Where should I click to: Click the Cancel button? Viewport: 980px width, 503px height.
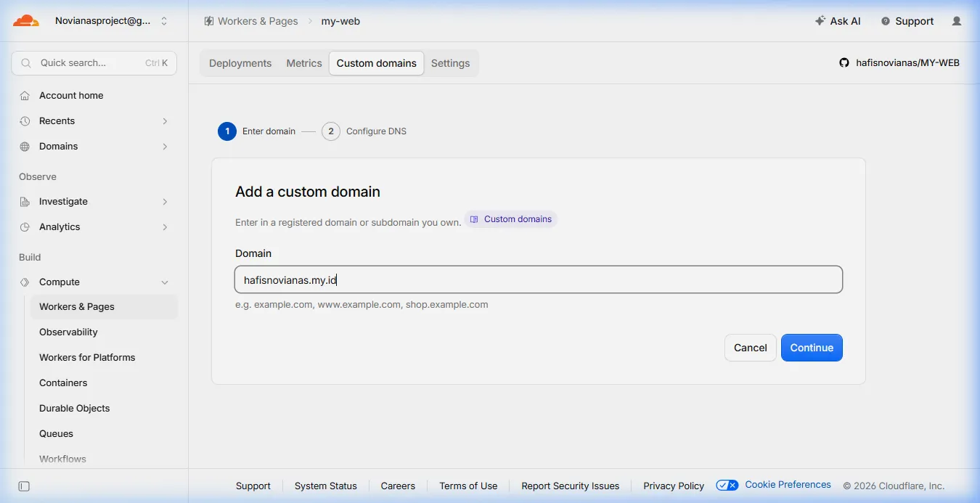pyautogui.click(x=751, y=348)
